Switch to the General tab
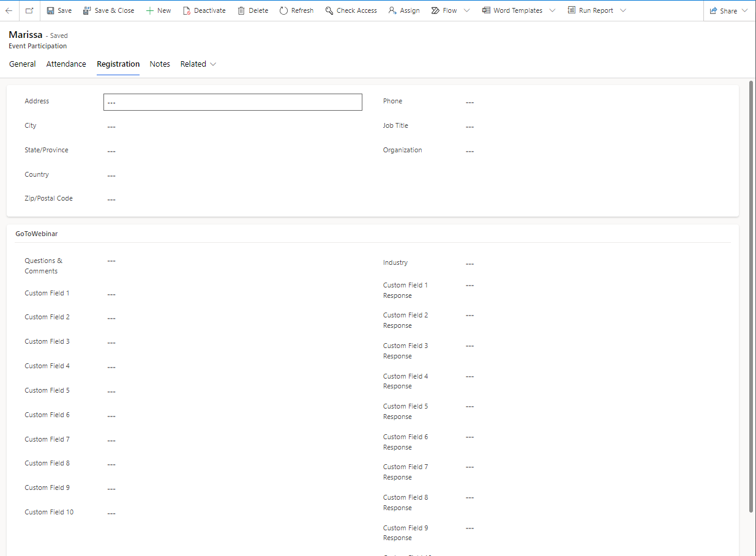Viewport: 756px width, 556px height. tap(23, 64)
